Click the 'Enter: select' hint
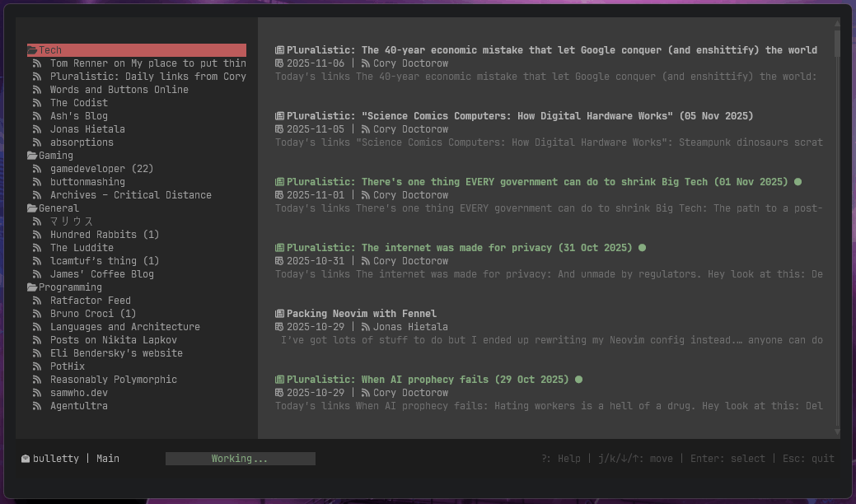Screen dimensions: 856x504 tap(727, 459)
